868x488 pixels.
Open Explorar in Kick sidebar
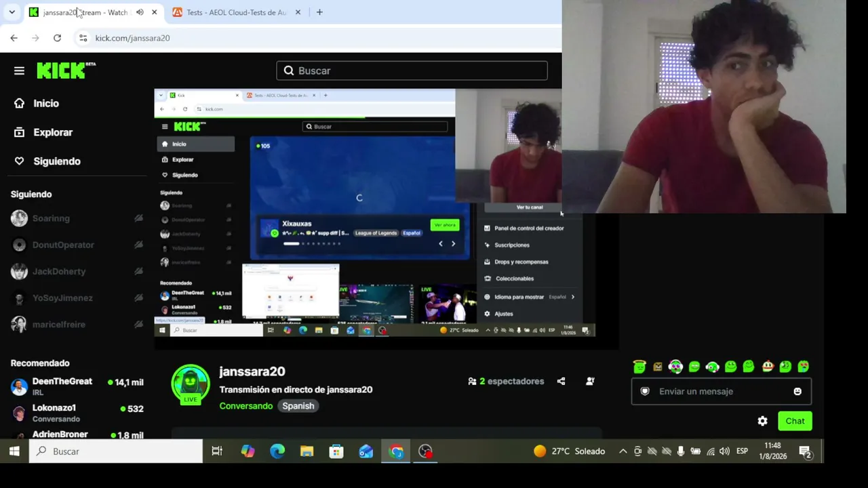point(53,132)
